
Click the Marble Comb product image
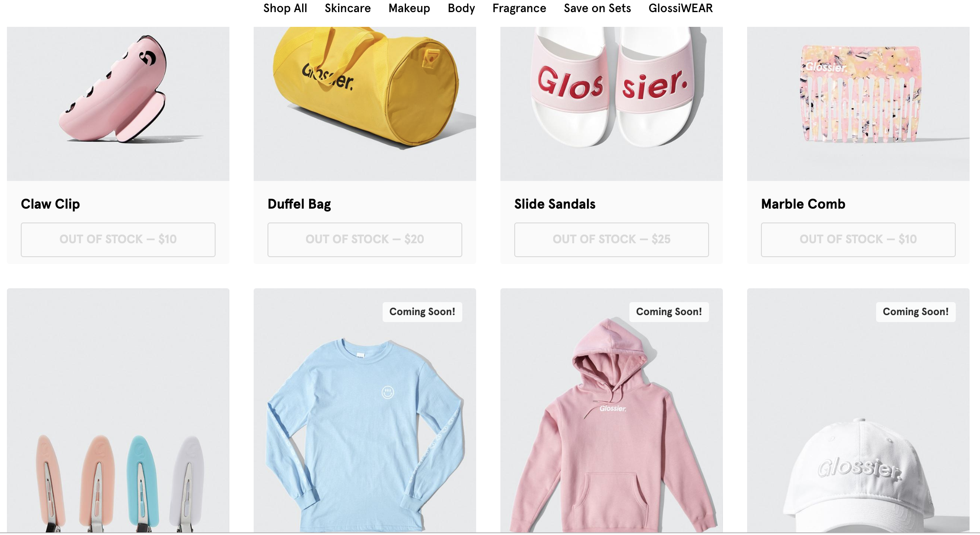pos(858,104)
